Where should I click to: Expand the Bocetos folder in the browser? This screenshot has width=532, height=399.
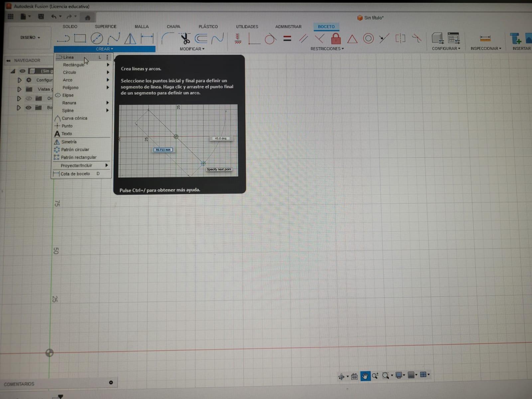pyautogui.click(x=19, y=108)
